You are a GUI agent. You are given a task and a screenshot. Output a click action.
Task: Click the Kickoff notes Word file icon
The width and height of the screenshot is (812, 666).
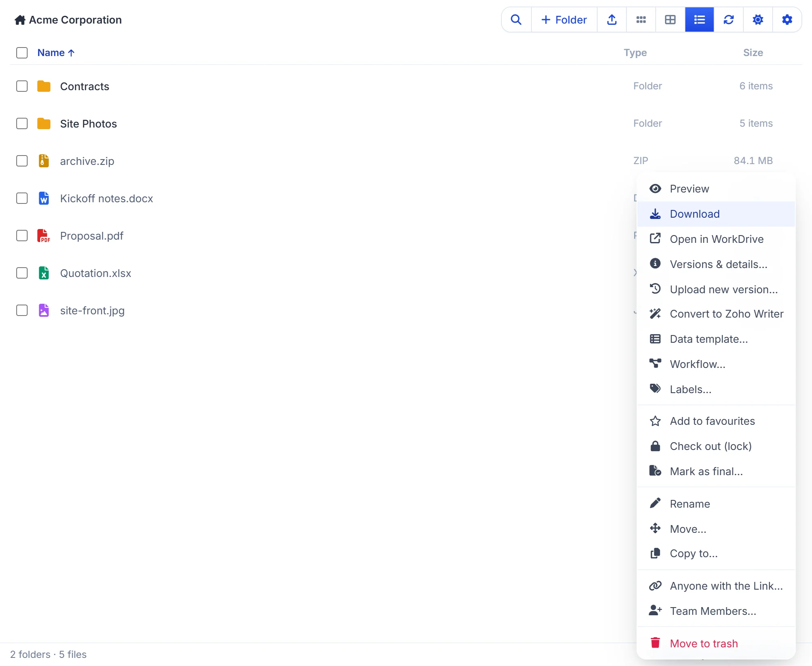[44, 198]
